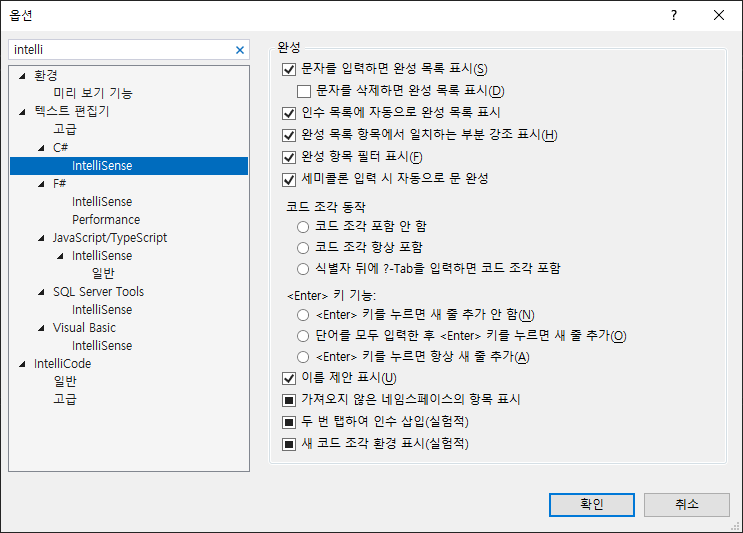Viewport: 743px width, 533px height.
Task: Click the C# tree label
Action: pyautogui.click(x=60, y=148)
